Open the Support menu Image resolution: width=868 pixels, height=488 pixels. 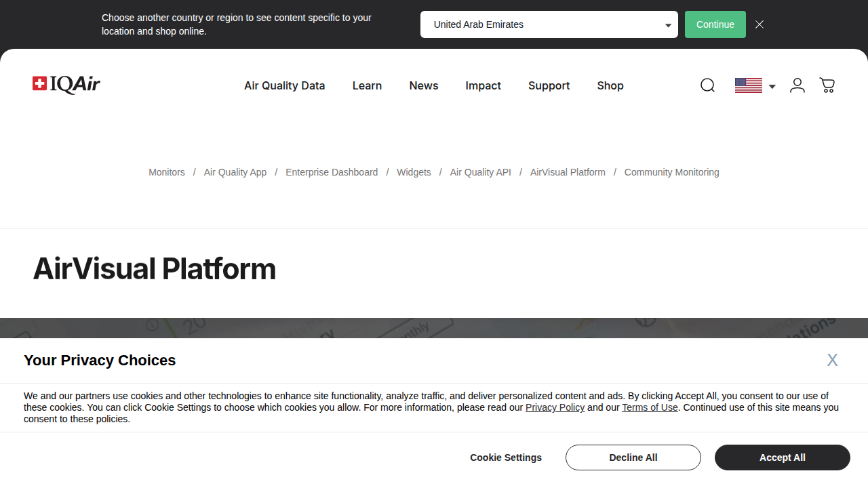549,85
